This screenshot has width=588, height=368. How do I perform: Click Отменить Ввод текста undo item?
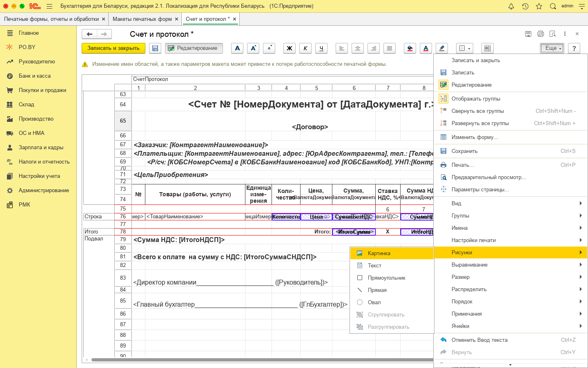point(510,340)
